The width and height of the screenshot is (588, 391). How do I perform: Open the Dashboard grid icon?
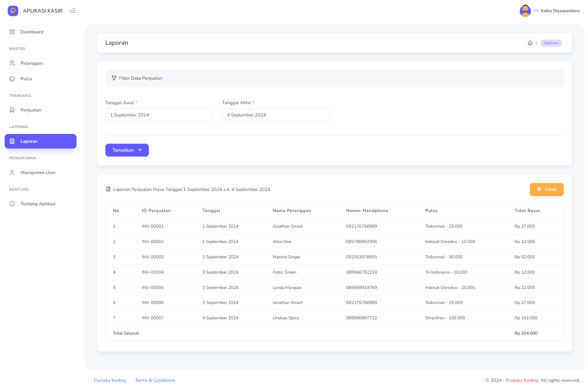(12, 32)
